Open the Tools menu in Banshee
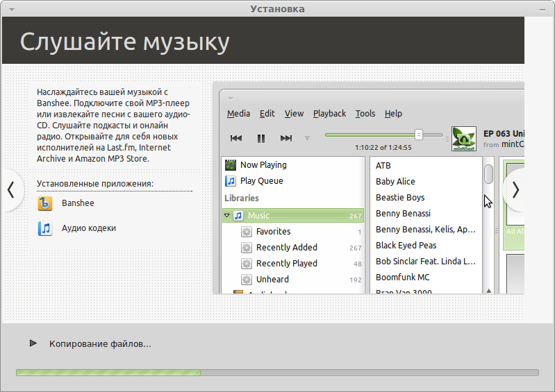 click(x=365, y=114)
